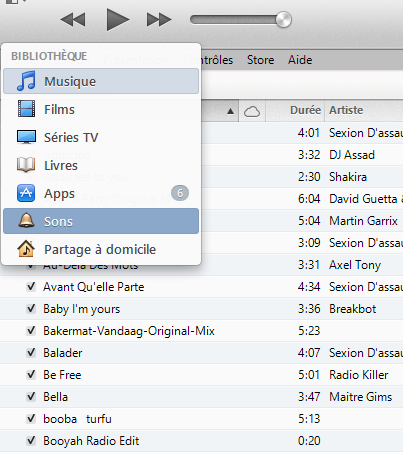Select the song Be Free
Screen dimensions: 403x454
click(x=62, y=375)
